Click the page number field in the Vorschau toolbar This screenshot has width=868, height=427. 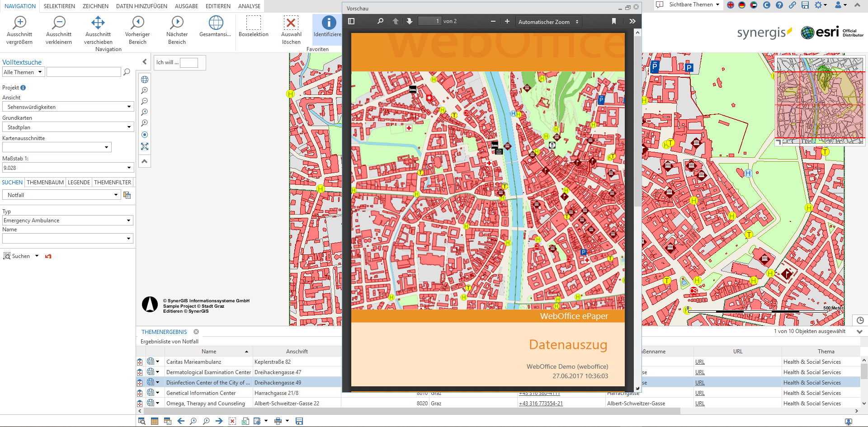[429, 21]
